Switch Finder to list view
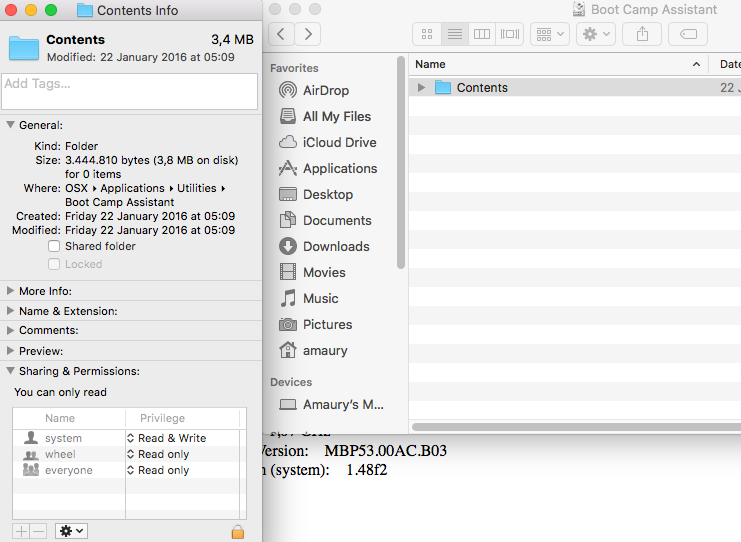The height and width of the screenshot is (542, 741). 455,34
